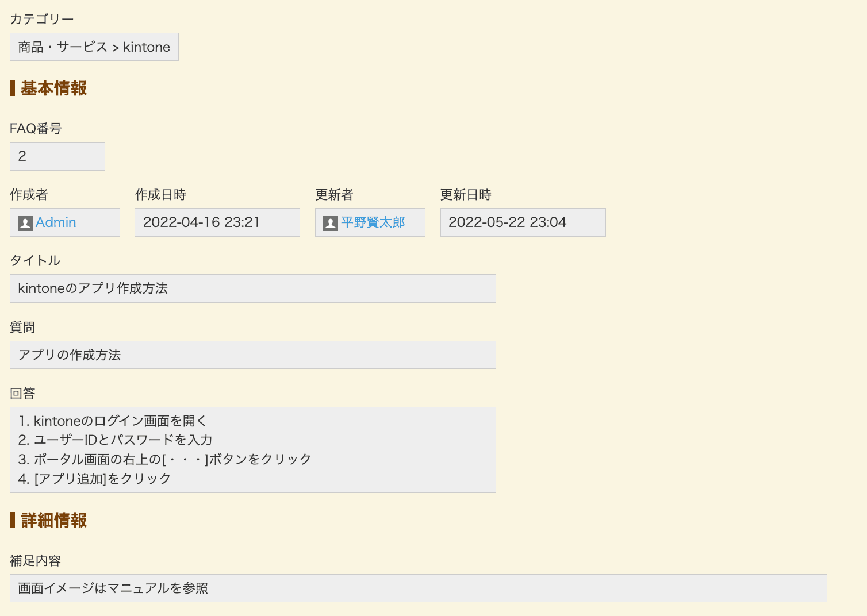The width and height of the screenshot is (867, 616).
Task: Click the 作成日時 label
Action: tap(160, 195)
